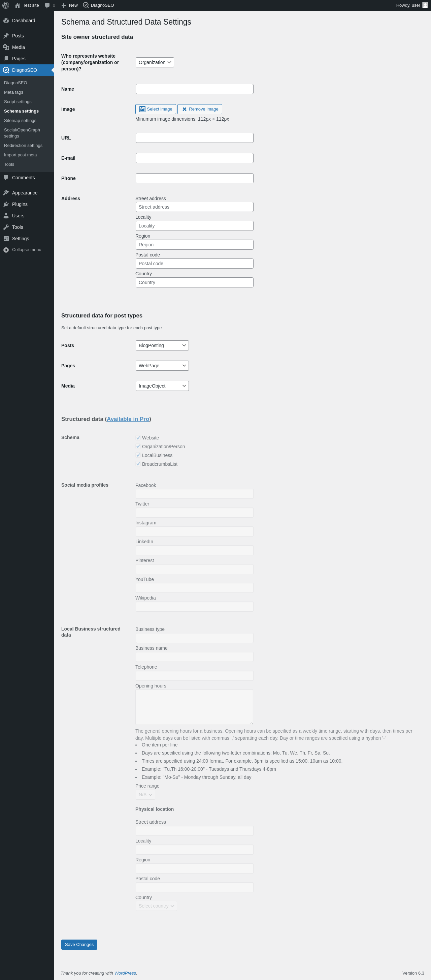
Task: Open the Test site home icon
Action: pyautogui.click(x=18, y=5)
